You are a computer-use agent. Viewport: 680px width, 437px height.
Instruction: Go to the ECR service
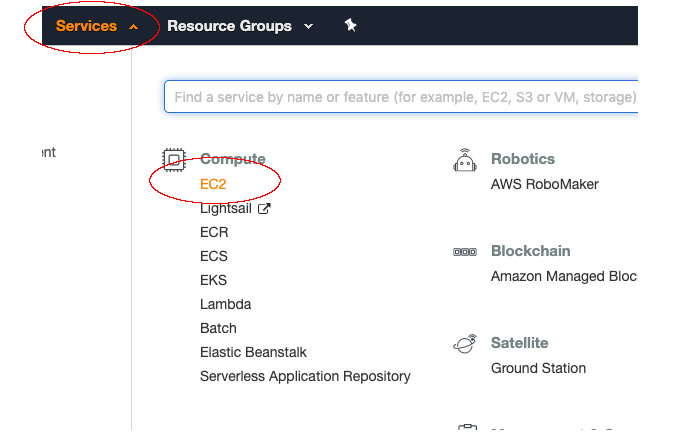point(214,232)
